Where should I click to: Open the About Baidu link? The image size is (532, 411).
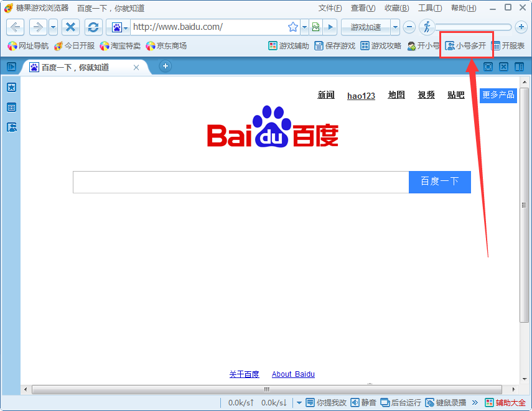pyautogui.click(x=293, y=374)
